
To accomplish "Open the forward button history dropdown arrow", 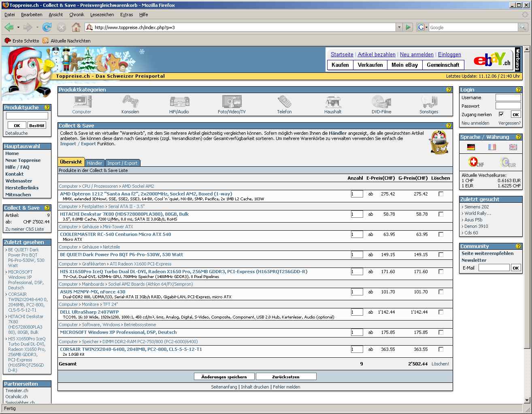I will (37, 28).
